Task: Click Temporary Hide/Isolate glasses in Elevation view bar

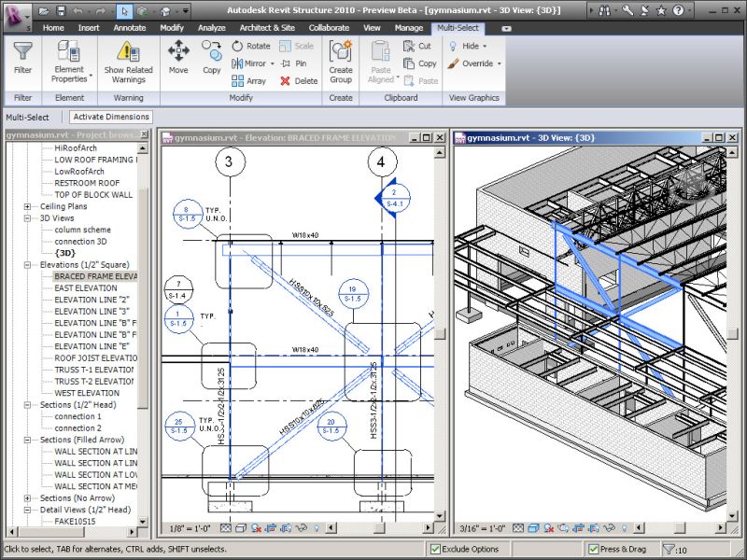Action: 301,528
